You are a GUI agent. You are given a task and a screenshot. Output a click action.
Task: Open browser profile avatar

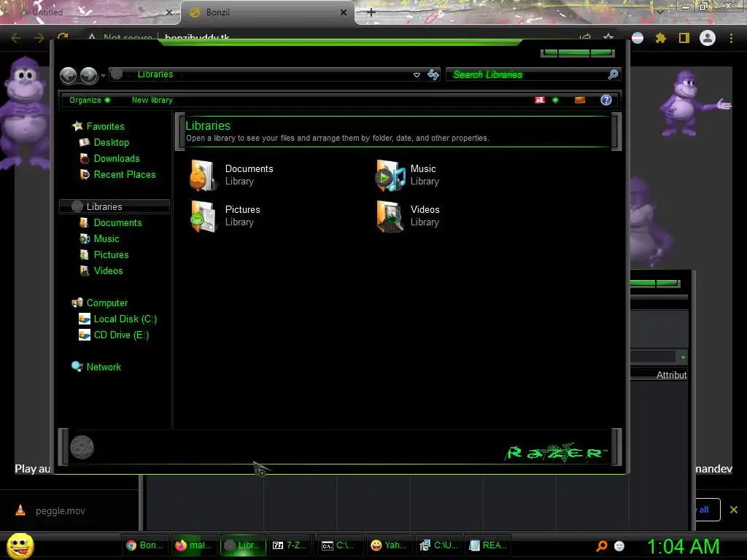(708, 38)
